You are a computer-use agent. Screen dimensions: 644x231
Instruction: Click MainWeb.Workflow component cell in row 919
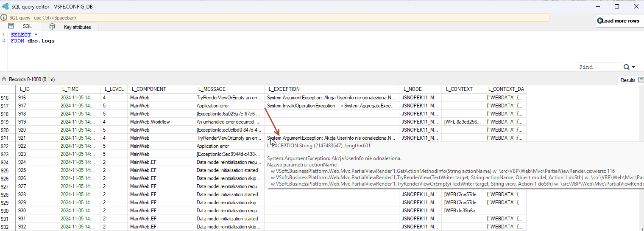pyautogui.click(x=161, y=122)
